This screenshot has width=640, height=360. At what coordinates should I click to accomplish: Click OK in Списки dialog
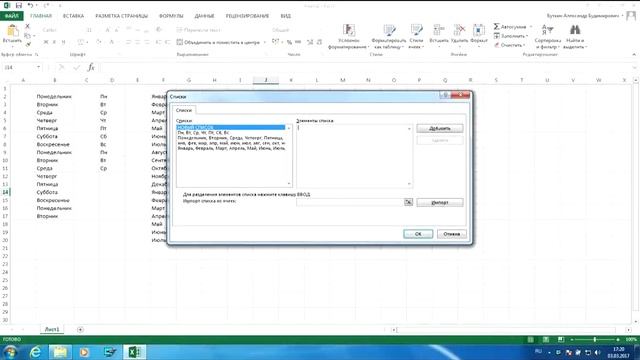(418, 234)
